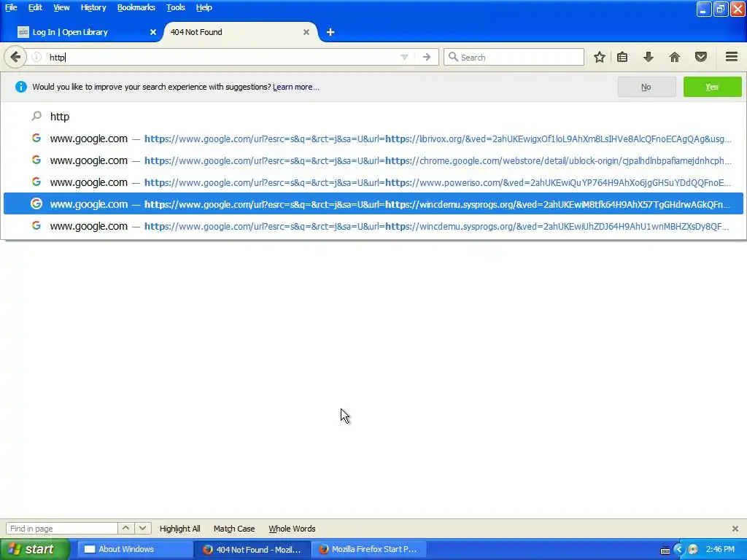Select the www.poweriso.com suggestion
The height and width of the screenshot is (560, 747).
pos(373,182)
